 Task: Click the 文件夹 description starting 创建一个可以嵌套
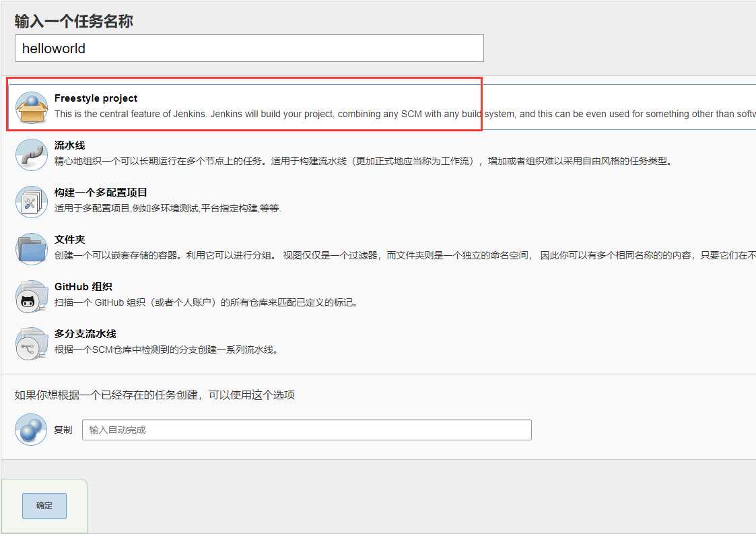click(x=405, y=255)
